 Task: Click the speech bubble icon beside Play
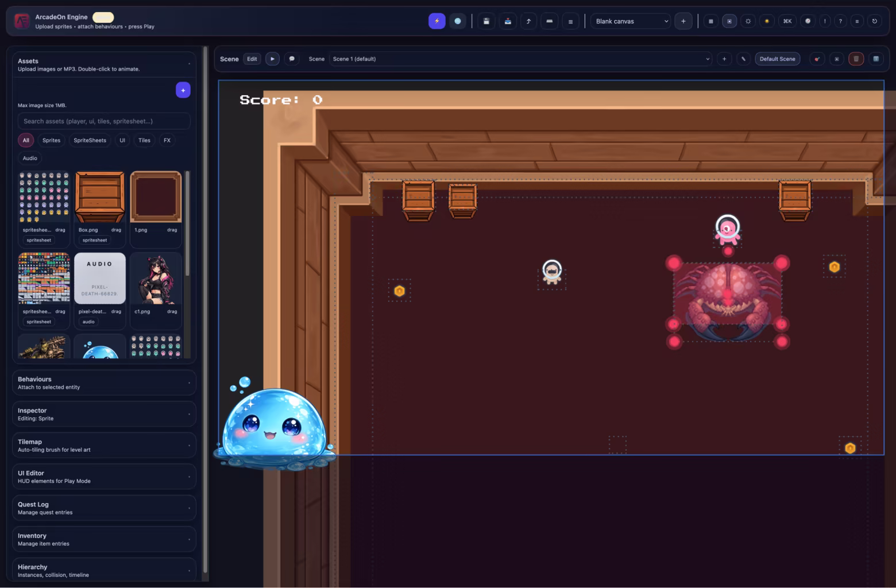tap(292, 59)
